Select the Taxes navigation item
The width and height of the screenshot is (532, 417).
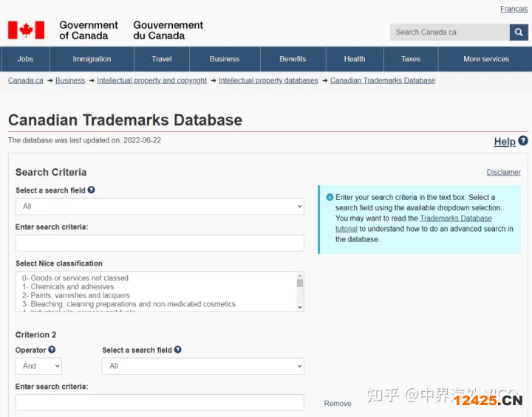[x=411, y=59]
